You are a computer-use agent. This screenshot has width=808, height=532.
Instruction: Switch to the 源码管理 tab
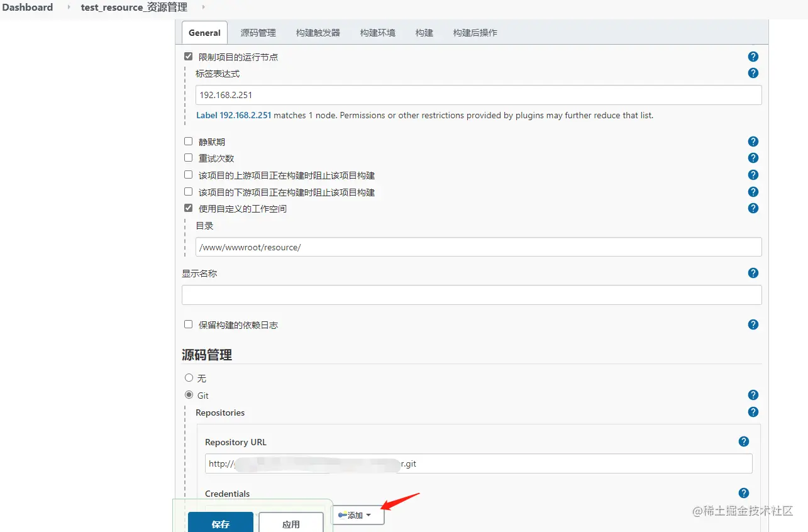[258, 33]
